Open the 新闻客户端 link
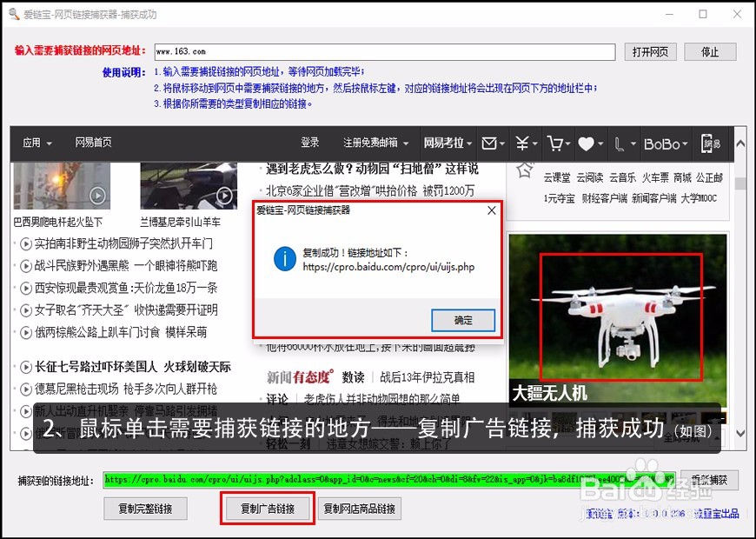Image resolution: width=756 pixels, height=539 pixels. click(x=653, y=198)
